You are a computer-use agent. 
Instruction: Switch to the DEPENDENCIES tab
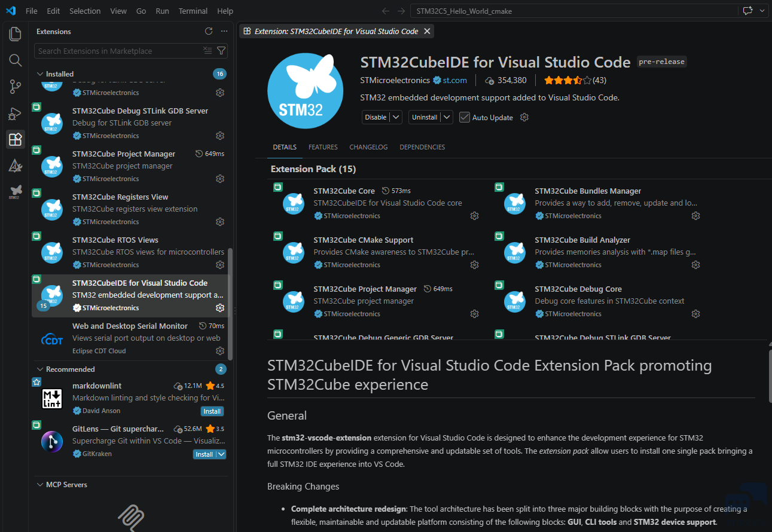click(x=422, y=147)
